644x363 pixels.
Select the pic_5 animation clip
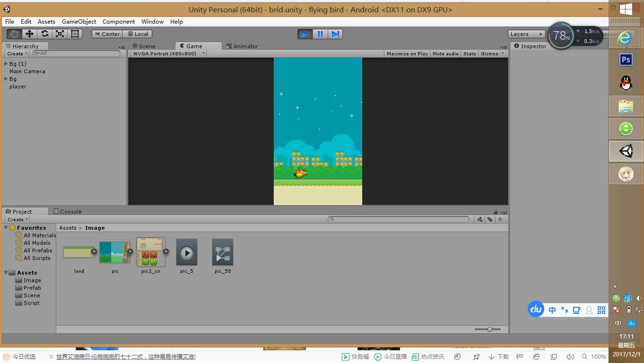click(x=187, y=252)
